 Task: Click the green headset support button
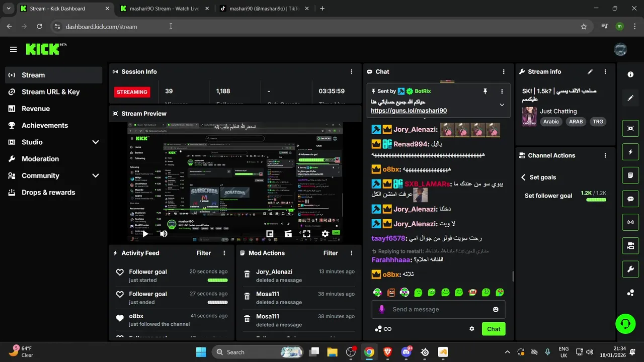tap(625, 323)
